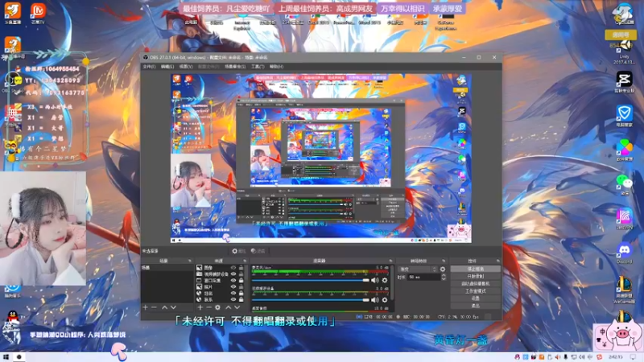The width and height of the screenshot is (644, 362).
Task: Click 启动虚拟摄像机 virtual camera button
Action: click(475, 284)
